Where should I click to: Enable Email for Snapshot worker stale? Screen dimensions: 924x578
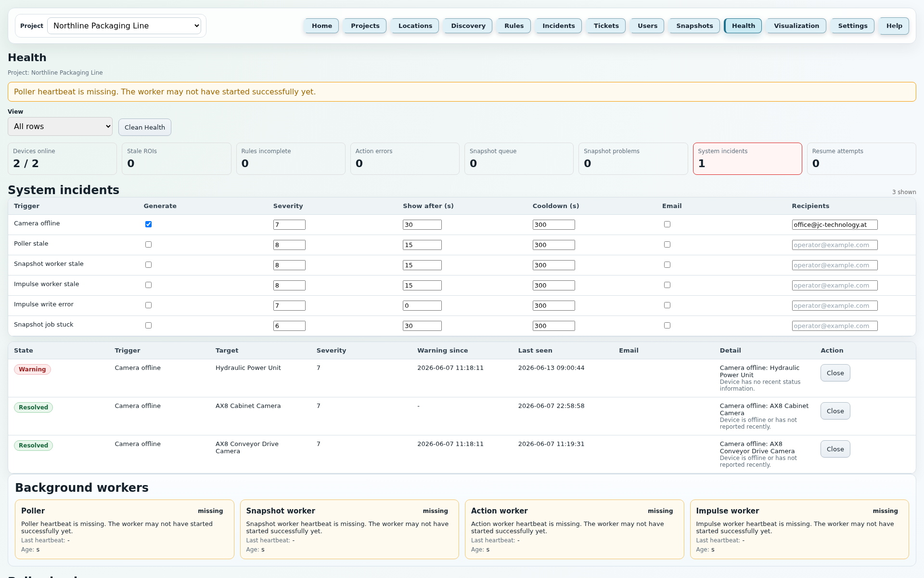coord(667,264)
